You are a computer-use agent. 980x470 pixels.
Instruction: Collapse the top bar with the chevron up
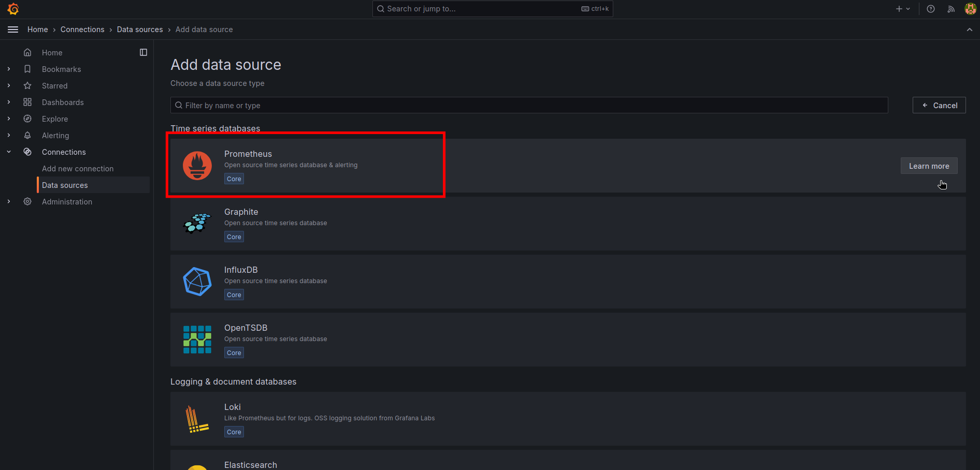(970, 30)
